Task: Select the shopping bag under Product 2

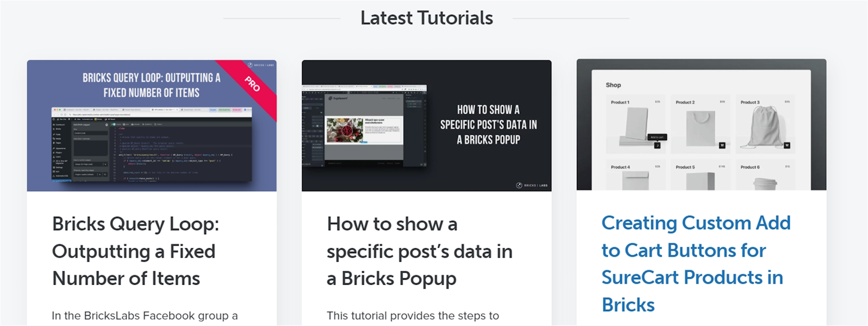Action: tap(700, 128)
